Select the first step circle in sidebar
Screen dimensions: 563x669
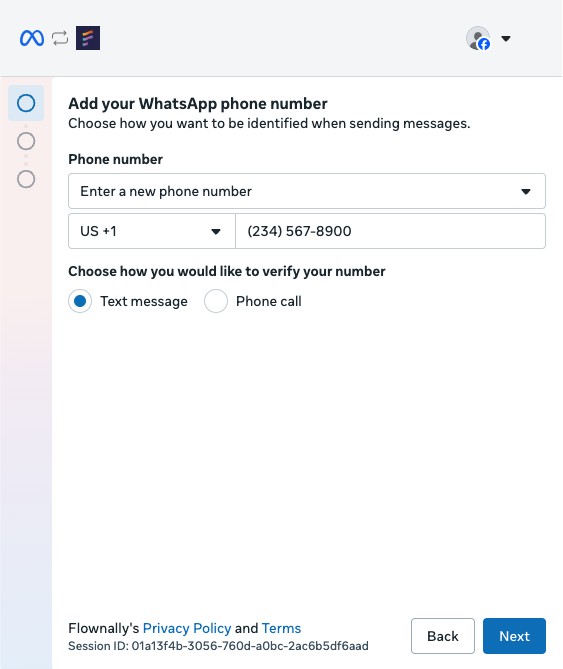[26, 103]
